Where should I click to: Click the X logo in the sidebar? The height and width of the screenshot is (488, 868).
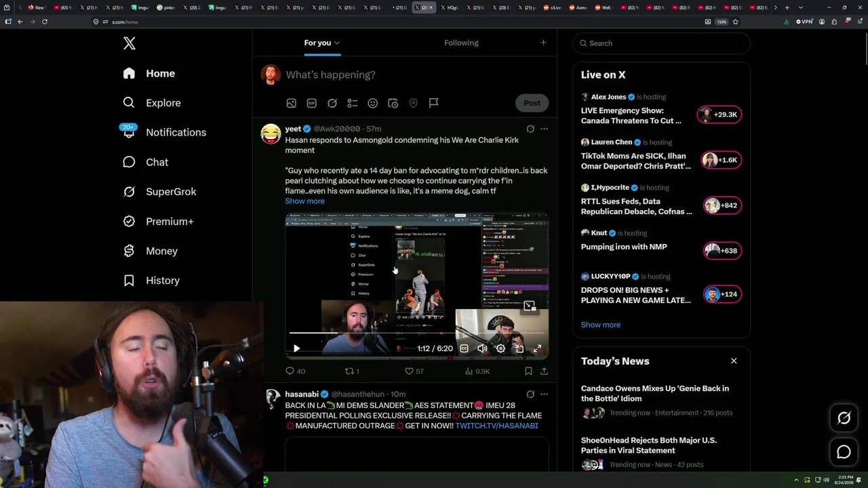[x=130, y=43]
